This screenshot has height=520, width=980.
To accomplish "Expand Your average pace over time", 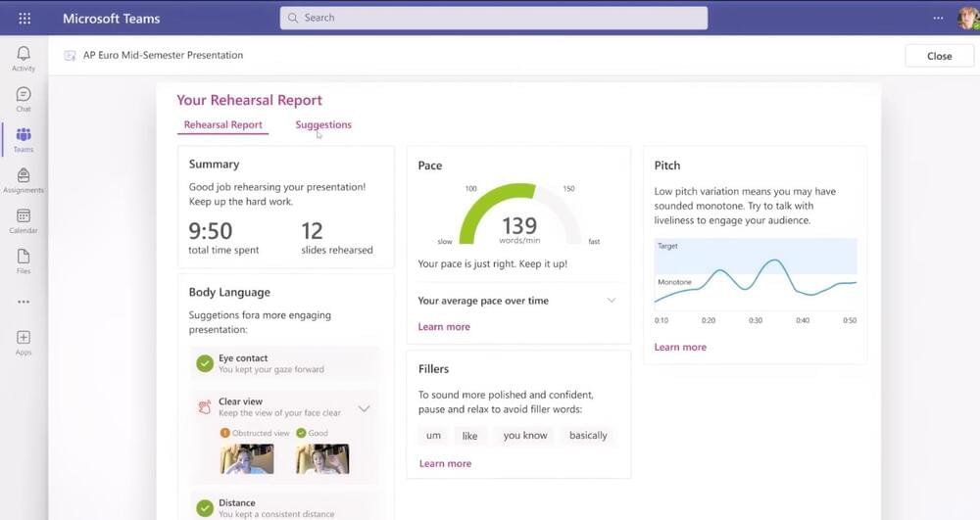I will tap(612, 301).
